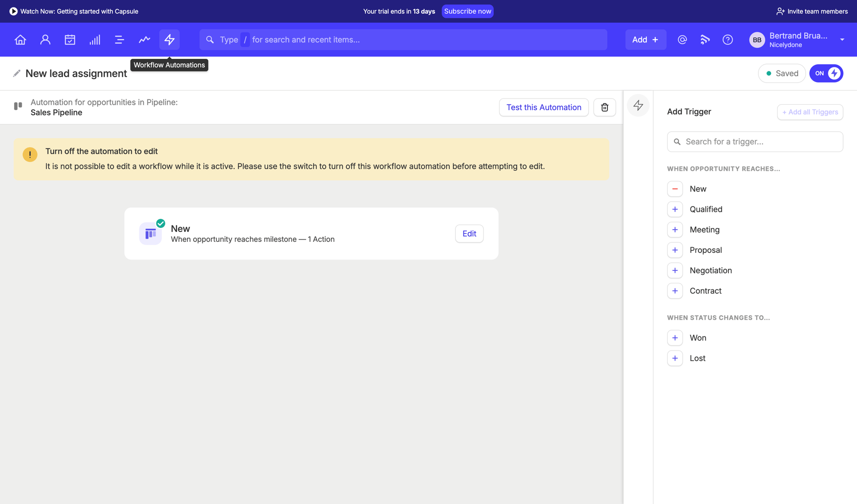857x504 pixels.
Task: Open the Home dashboard icon
Action: (20, 40)
